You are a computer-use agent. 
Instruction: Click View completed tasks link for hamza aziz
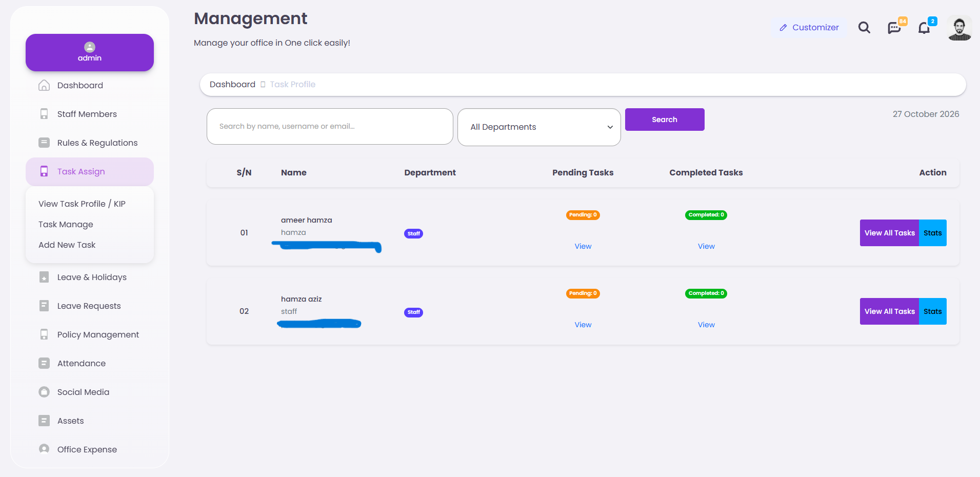pyautogui.click(x=706, y=325)
